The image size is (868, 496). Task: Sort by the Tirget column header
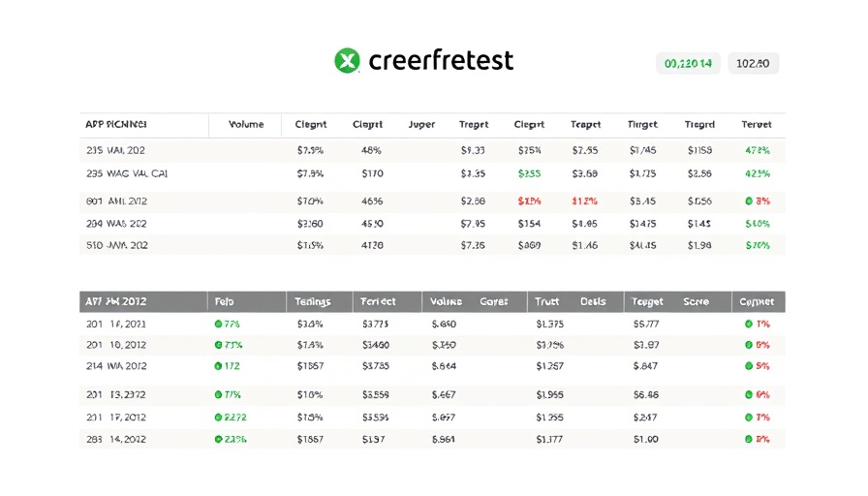(642, 125)
